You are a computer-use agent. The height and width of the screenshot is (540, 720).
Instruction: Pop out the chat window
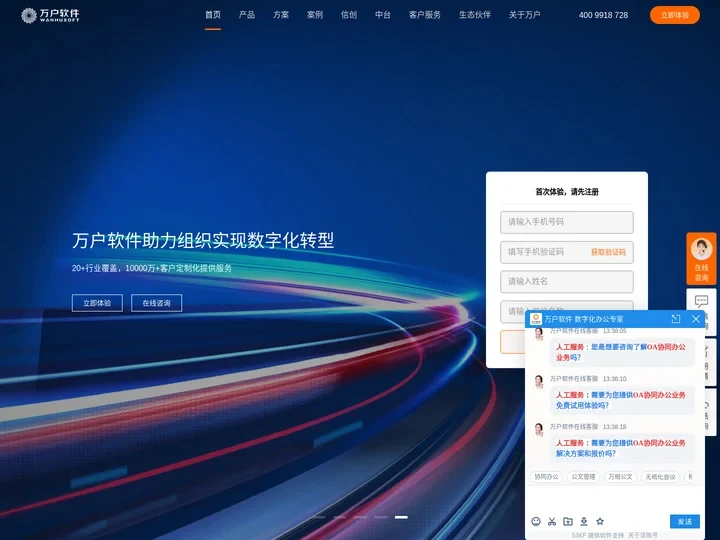pyautogui.click(x=675, y=319)
